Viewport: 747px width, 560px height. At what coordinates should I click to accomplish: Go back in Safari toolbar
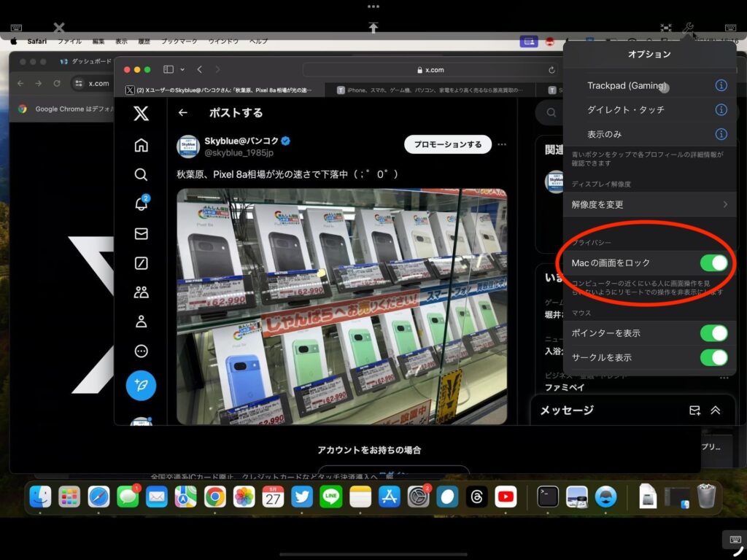pyautogui.click(x=200, y=69)
